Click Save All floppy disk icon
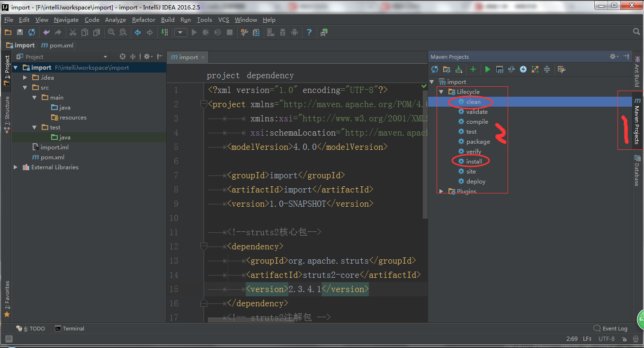Screen dimensions: 644x348 point(20,32)
